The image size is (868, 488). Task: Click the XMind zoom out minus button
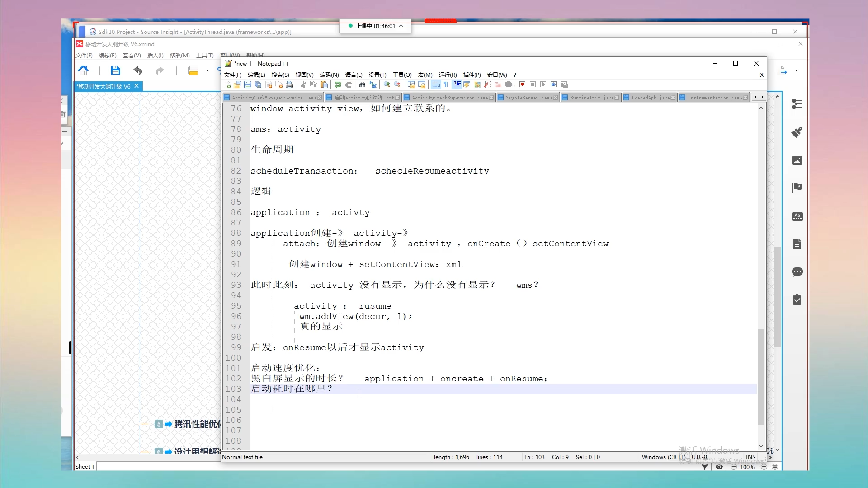point(734,467)
